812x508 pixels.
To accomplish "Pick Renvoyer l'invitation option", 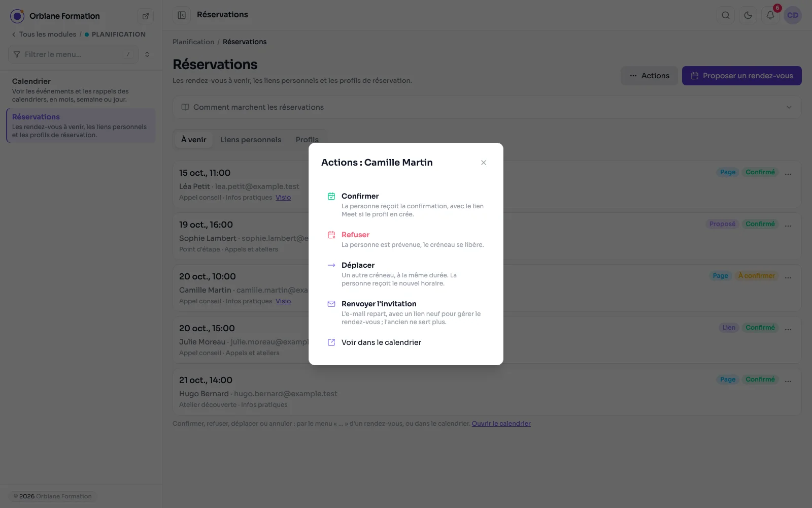I will point(406,312).
